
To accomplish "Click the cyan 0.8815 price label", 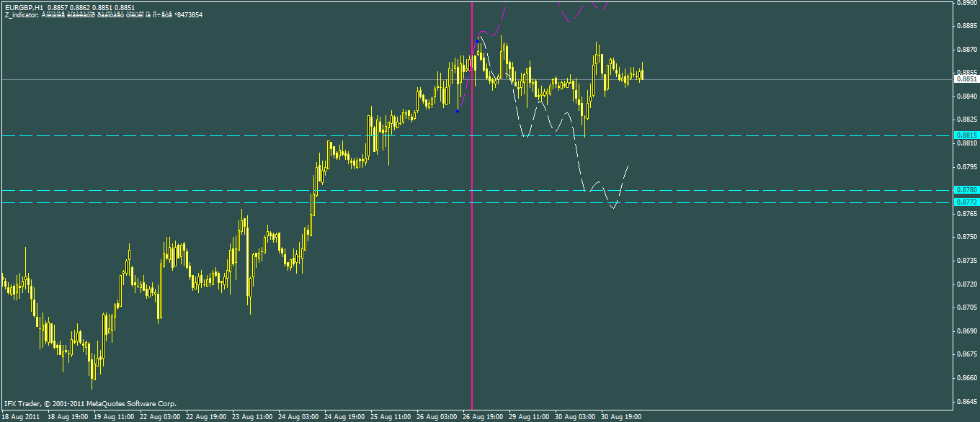I will pos(966,135).
